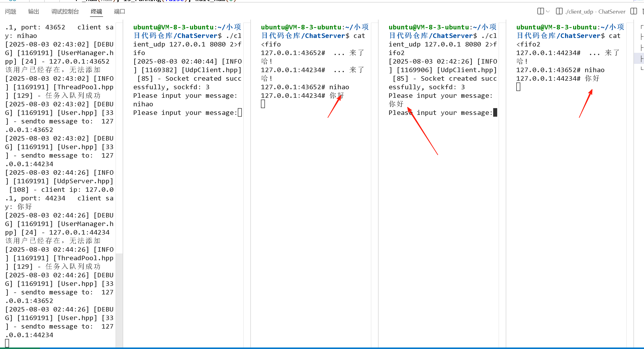
Task: Click the split-layout icon left of the chevron
Action: point(540,11)
